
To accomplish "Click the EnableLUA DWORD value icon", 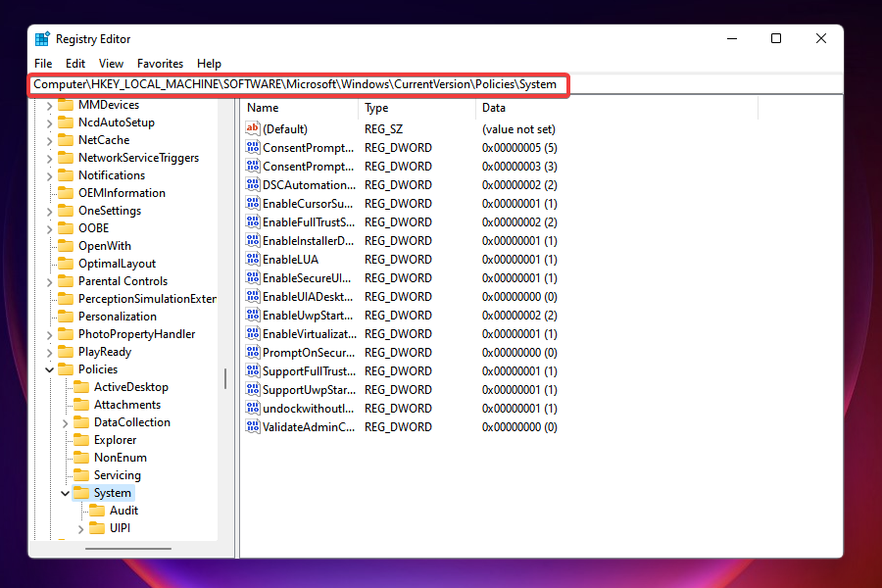I will [x=253, y=259].
